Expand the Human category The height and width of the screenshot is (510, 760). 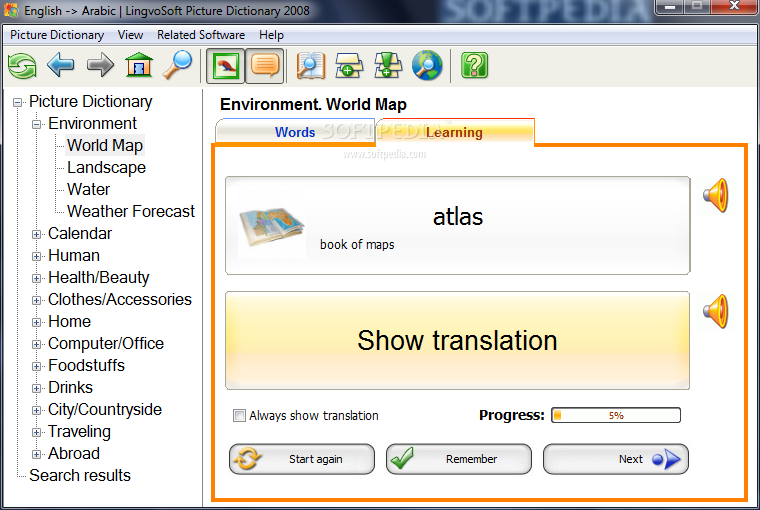(36, 256)
